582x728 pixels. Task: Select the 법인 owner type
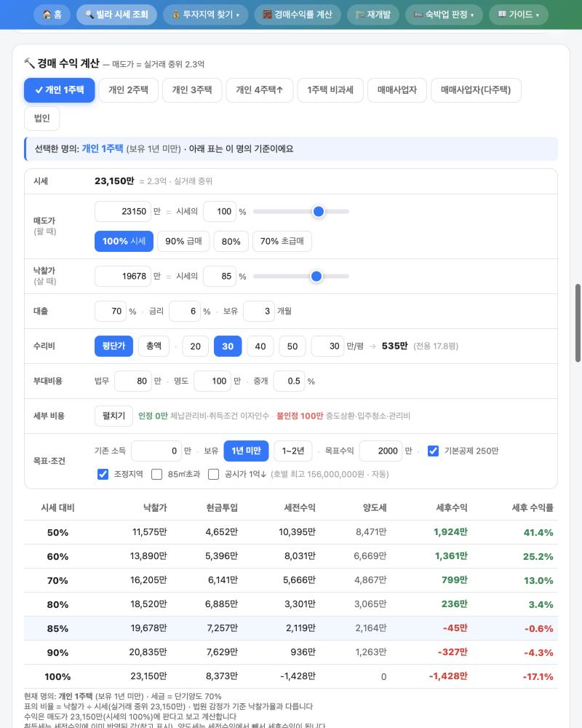click(x=41, y=119)
